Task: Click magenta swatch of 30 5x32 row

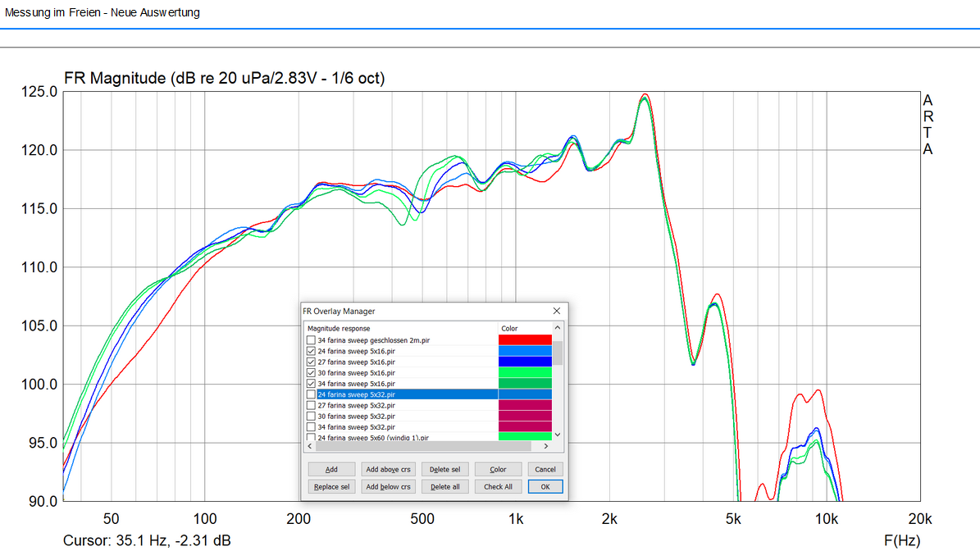Action: click(x=525, y=416)
